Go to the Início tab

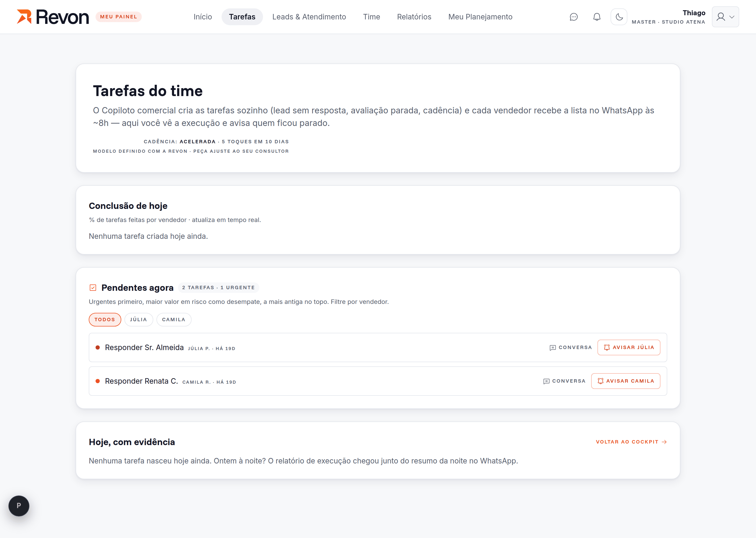coord(203,17)
